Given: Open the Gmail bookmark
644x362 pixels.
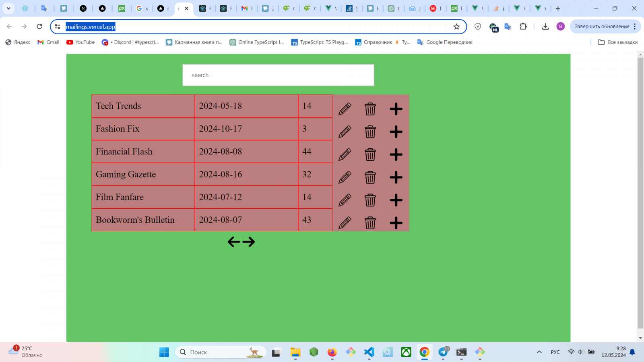Looking at the screenshot, I should [x=48, y=42].
